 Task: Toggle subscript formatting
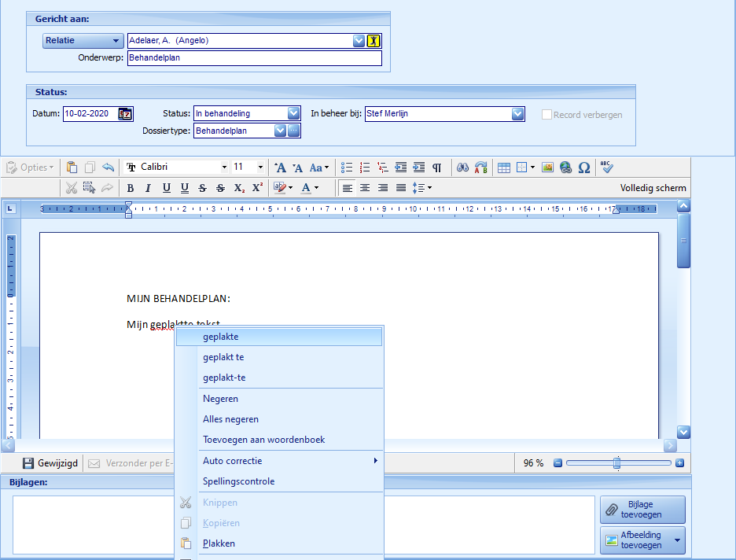(239, 188)
